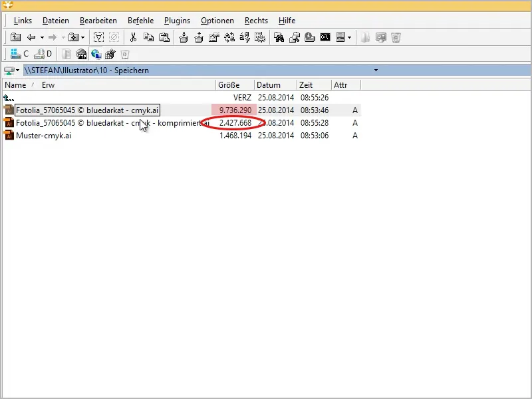
Task: Click the Paste clipboard icon
Action: click(164, 37)
